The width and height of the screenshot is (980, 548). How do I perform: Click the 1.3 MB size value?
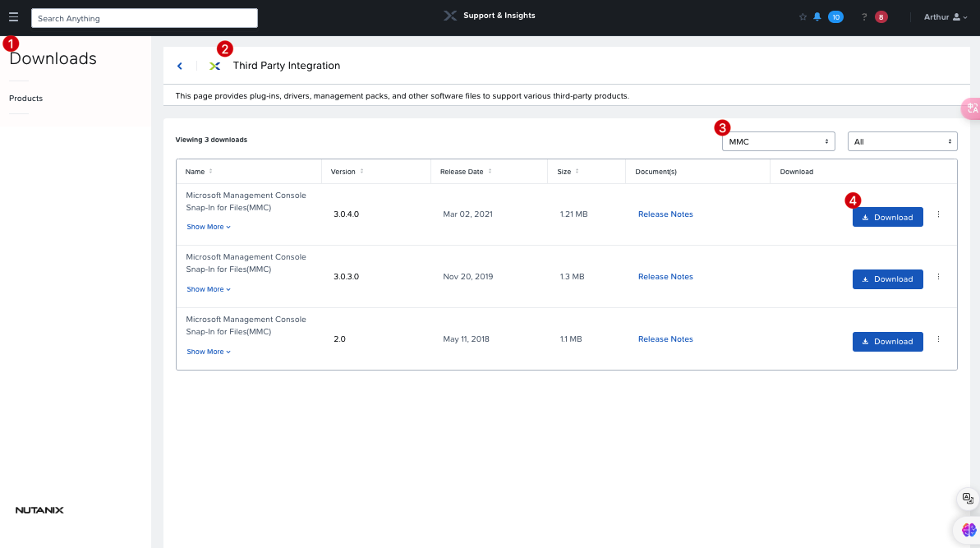tap(572, 276)
